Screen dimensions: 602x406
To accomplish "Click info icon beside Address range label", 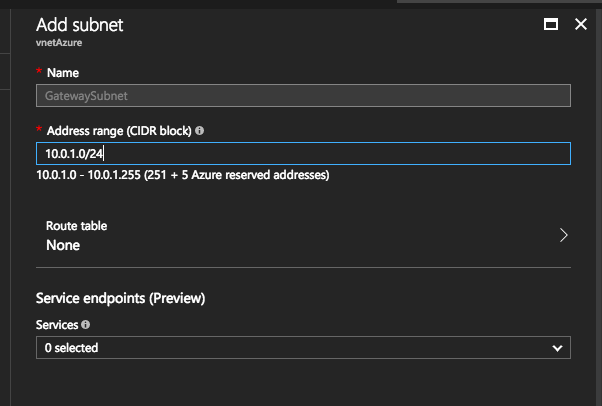I will [x=199, y=131].
